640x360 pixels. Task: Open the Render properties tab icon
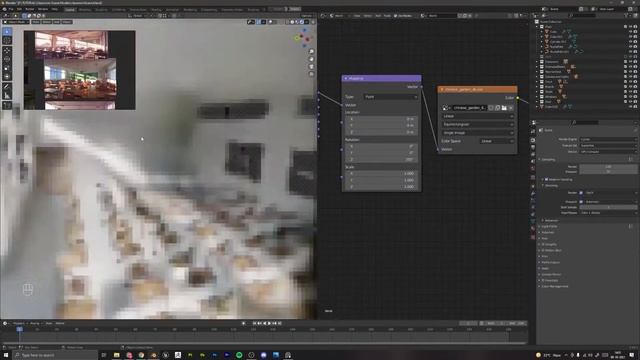[533, 140]
